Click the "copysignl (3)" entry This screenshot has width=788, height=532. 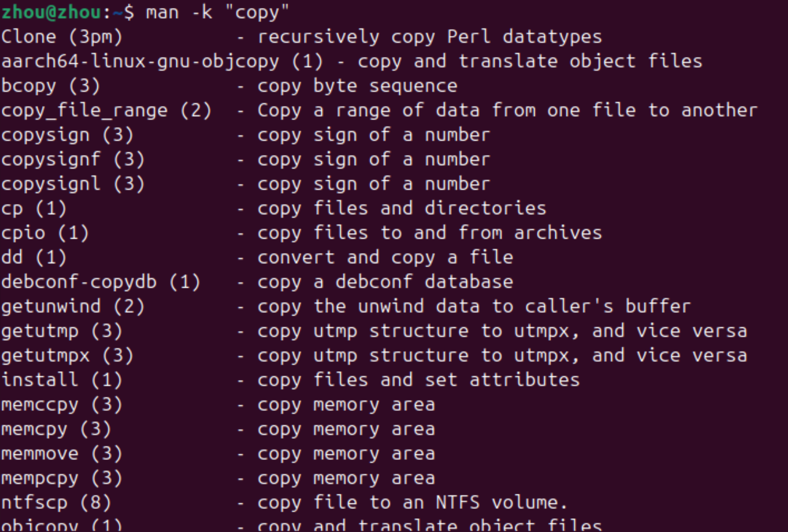pyautogui.click(x=73, y=184)
